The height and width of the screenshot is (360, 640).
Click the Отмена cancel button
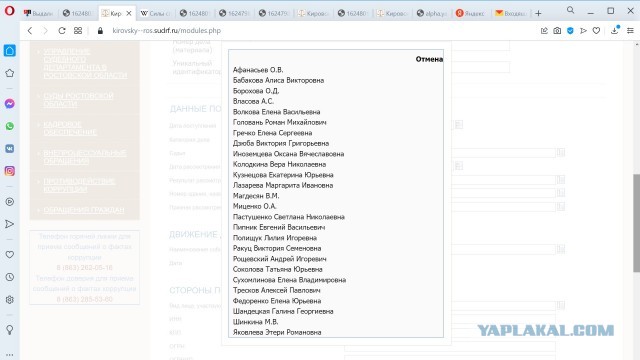pyautogui.click(x=429, y=59)
